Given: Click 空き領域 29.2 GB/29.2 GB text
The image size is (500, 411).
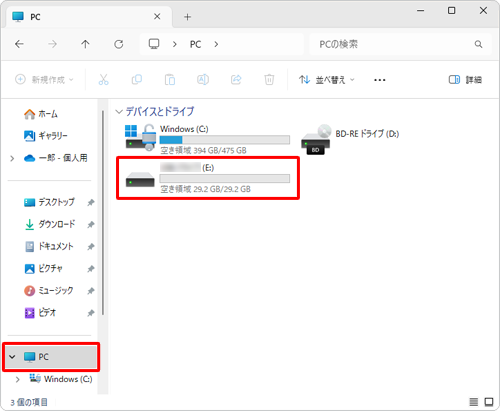Looking at the screenshot, I should (205, 189).
